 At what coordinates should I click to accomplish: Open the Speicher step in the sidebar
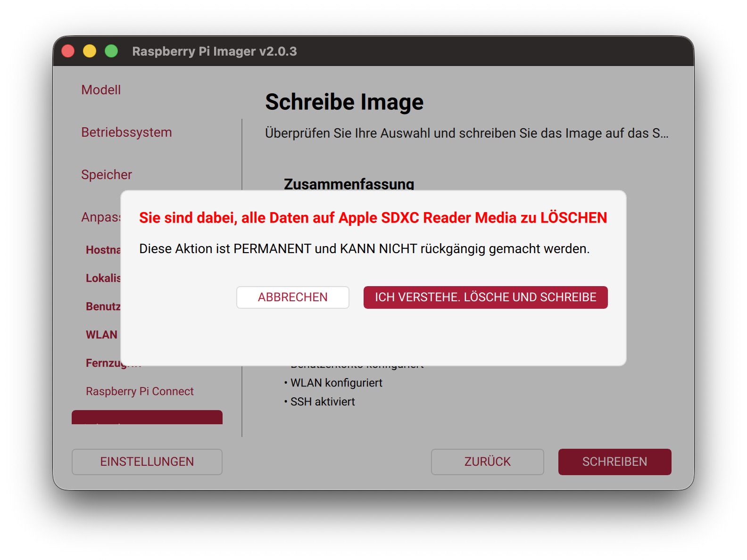coord(107,175)
